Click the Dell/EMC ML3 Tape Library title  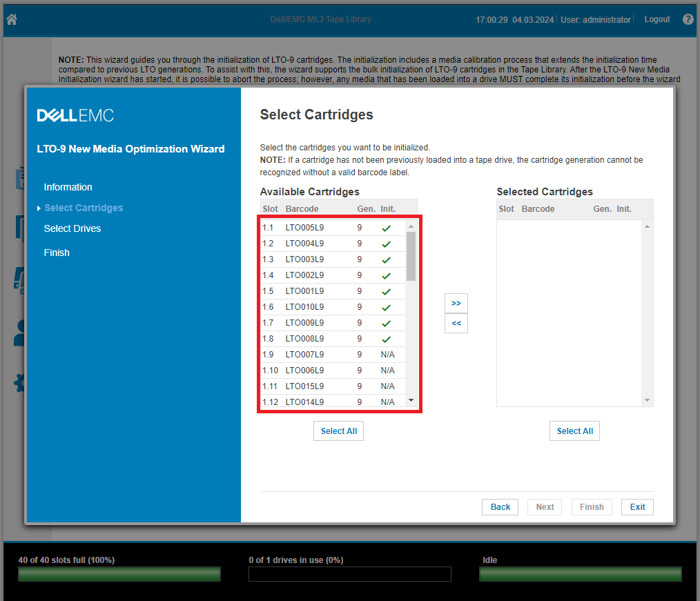pos(320,19)
